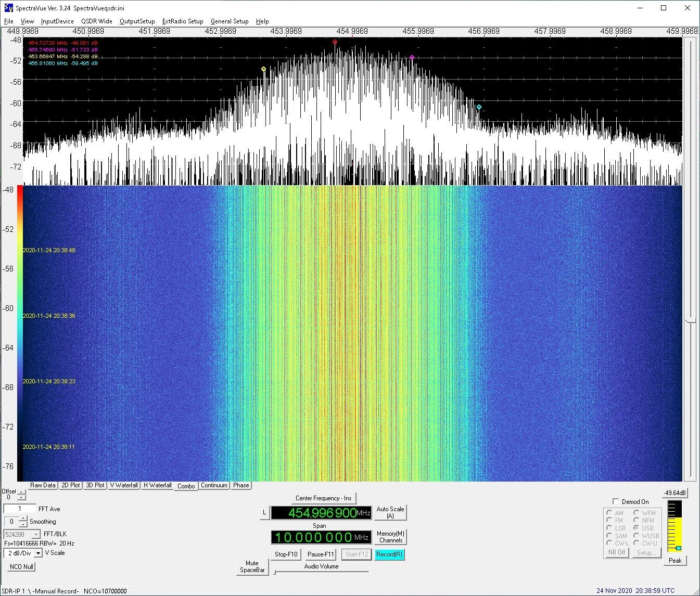Increase Smoothing with the up stepper arrow
The height and width of the screenshot is (596, 700).
(x=23, y=519)
